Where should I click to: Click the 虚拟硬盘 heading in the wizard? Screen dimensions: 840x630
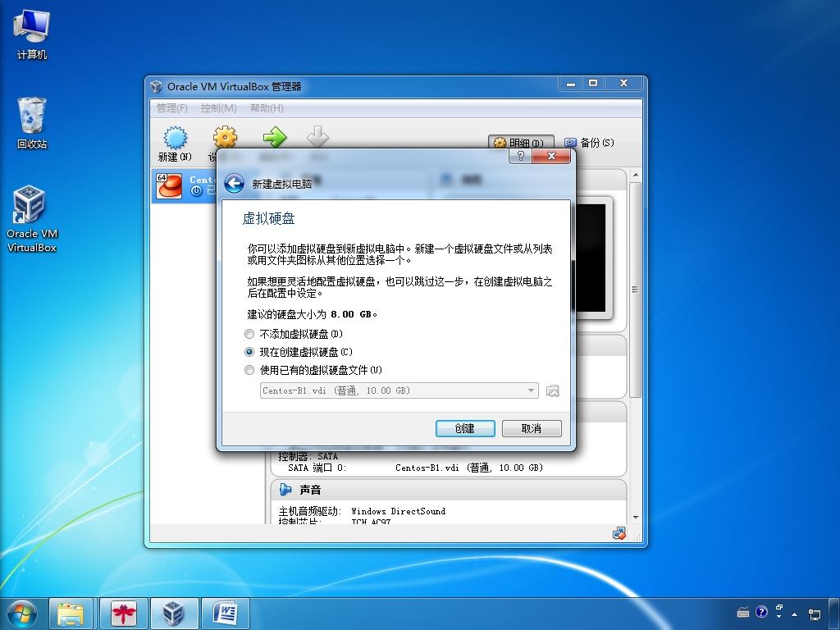(268, 218)
